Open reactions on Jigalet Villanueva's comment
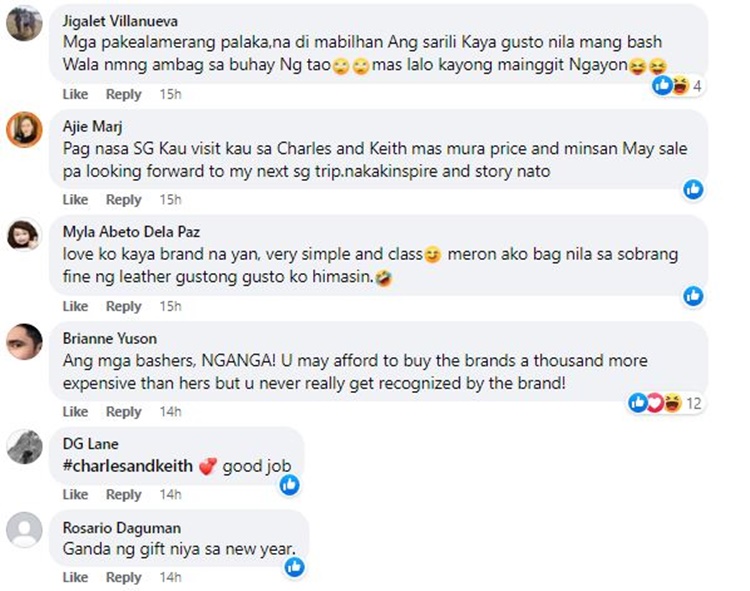The height and width of the screenshot is (591, 750). [x=677, y=86]
